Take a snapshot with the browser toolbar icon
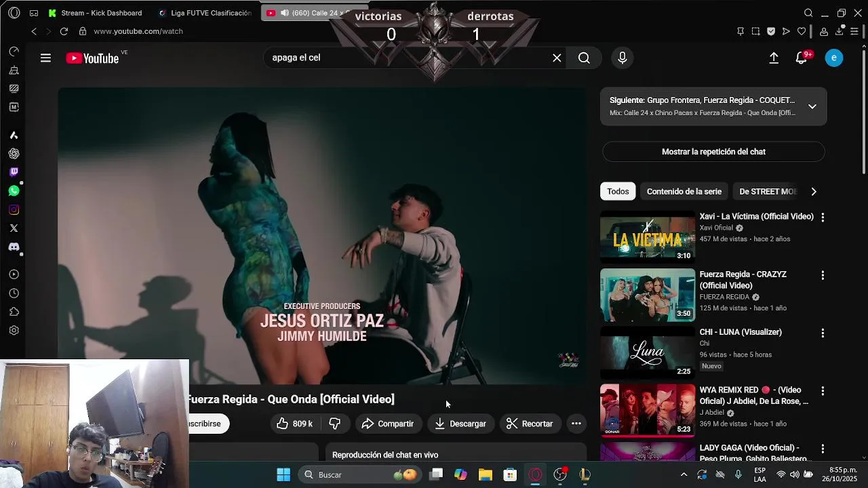 point(755,31)
